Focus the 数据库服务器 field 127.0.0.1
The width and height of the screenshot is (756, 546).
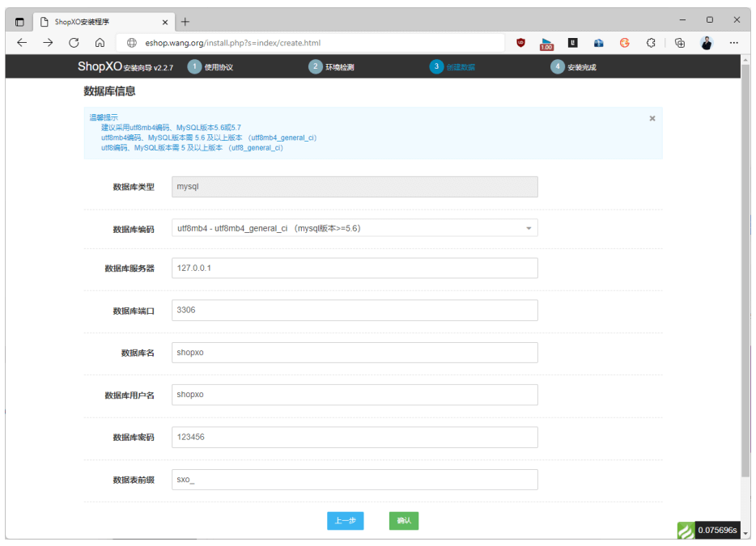pos(355,268)
